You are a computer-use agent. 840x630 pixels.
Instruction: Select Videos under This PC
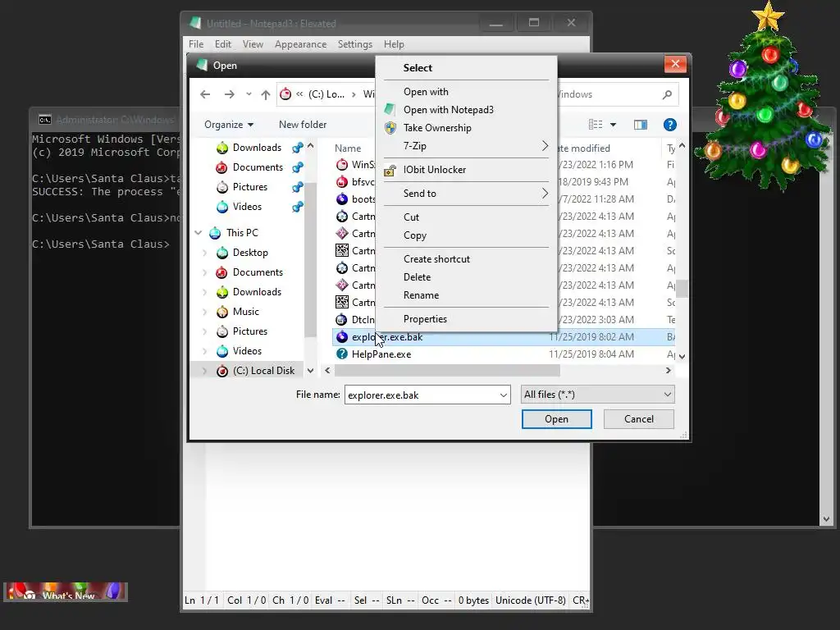pos(247,351)
